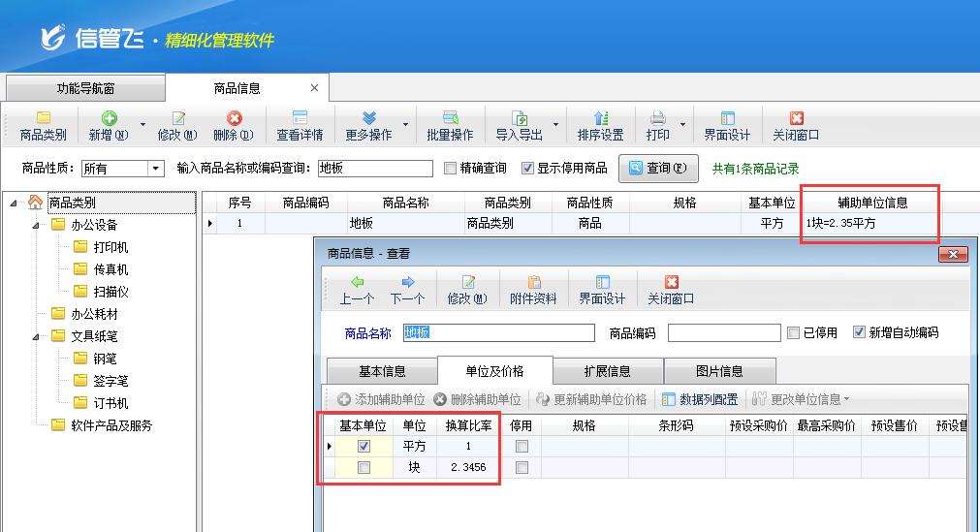Open 附件资料 attachments in detail window
Image resolution: width=980 pixels, height=532 pixels.
533,289
